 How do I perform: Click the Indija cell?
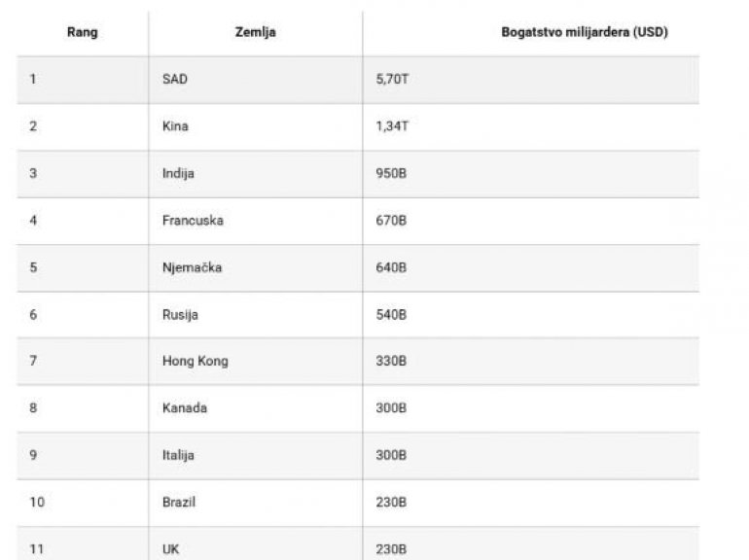tap(178, 174)
